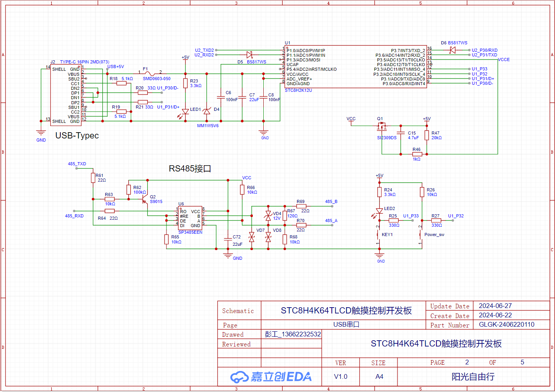Click the U2_P30/RXD net label
Screen dimensions: 555x392
click(x=485, y=50)
